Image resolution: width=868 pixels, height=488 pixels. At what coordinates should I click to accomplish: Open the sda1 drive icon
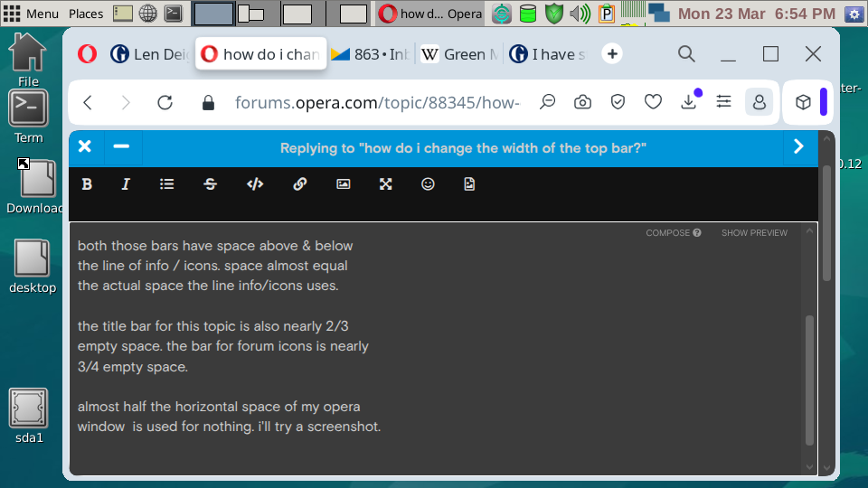pyautogui.click(x=29, y=416)
